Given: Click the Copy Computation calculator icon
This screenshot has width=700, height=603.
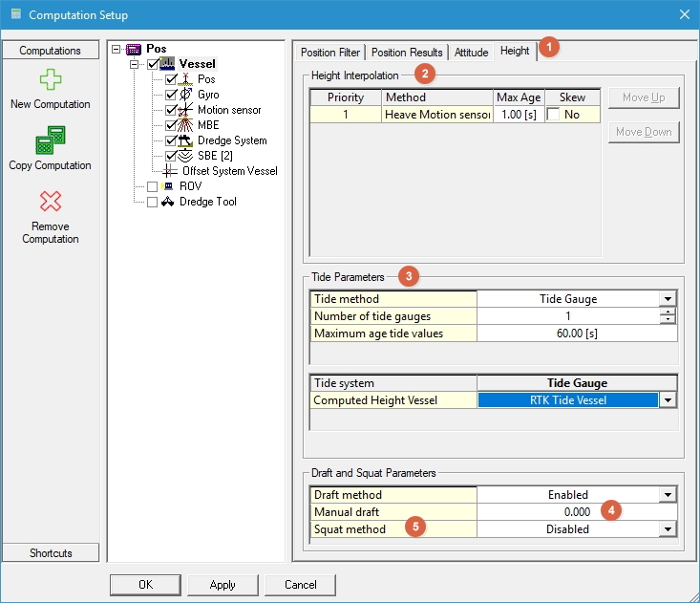Looking at the screenshot, I should tap(50, 142).
